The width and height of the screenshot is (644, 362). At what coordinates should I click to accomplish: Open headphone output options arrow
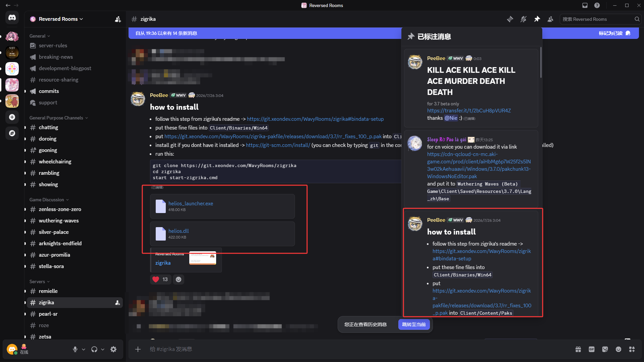103,349
